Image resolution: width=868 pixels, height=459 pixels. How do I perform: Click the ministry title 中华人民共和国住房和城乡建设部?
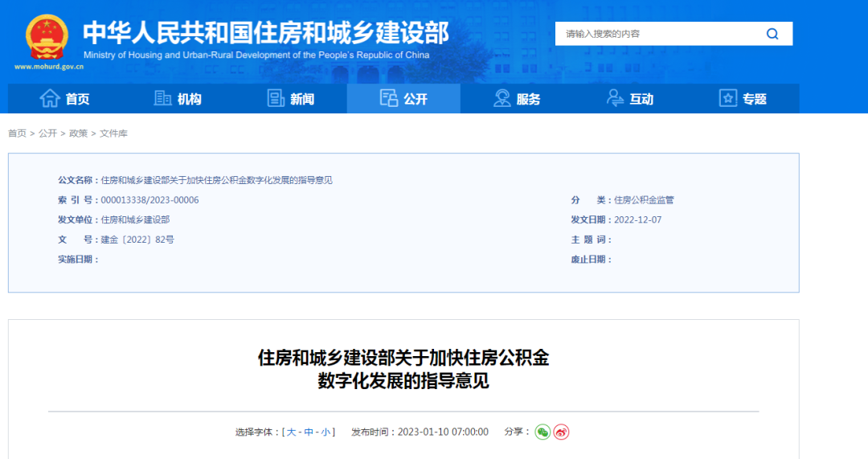click(x=266, y=33)
